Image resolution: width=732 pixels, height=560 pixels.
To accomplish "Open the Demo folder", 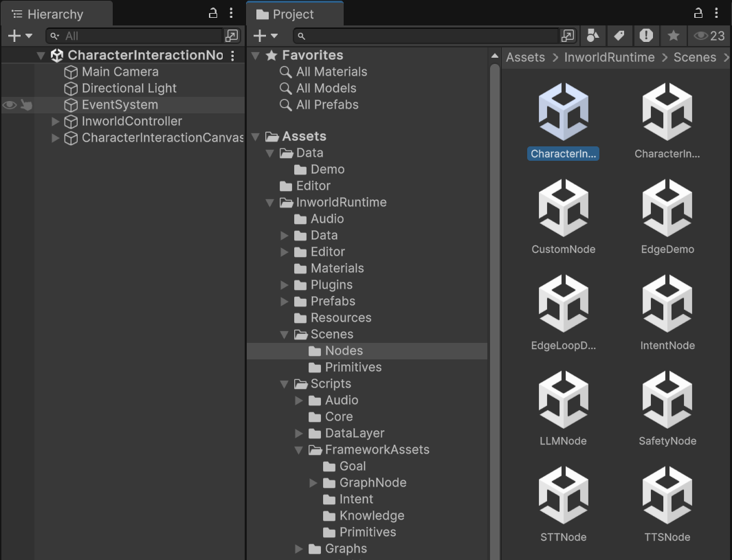I will (x=327, y=170).
